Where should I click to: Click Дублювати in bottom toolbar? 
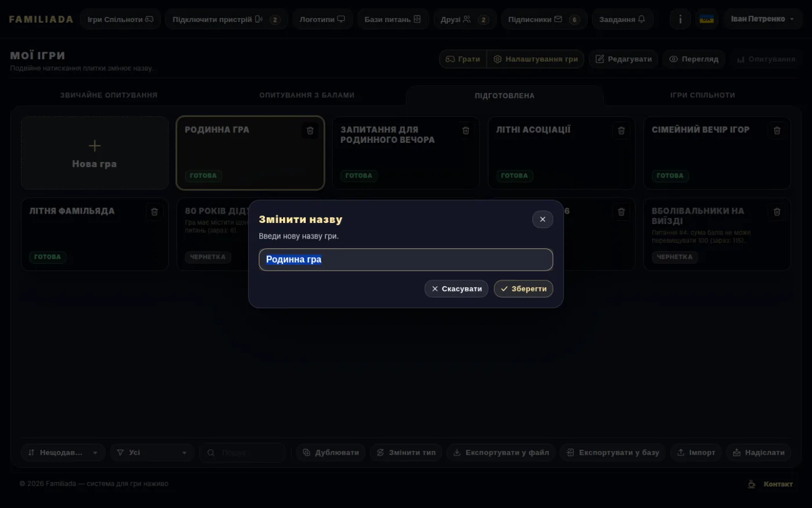click(331, 453)
